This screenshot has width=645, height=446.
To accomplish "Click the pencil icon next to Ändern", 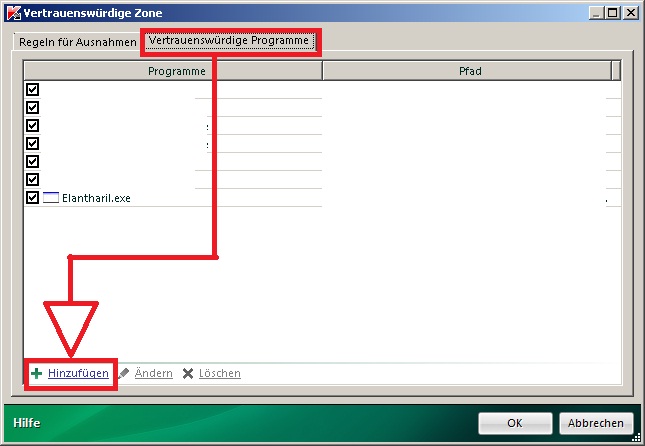I will click(x=124, y=373).
